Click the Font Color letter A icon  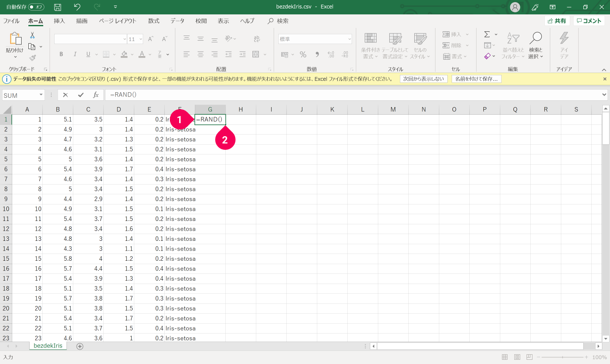142,54
